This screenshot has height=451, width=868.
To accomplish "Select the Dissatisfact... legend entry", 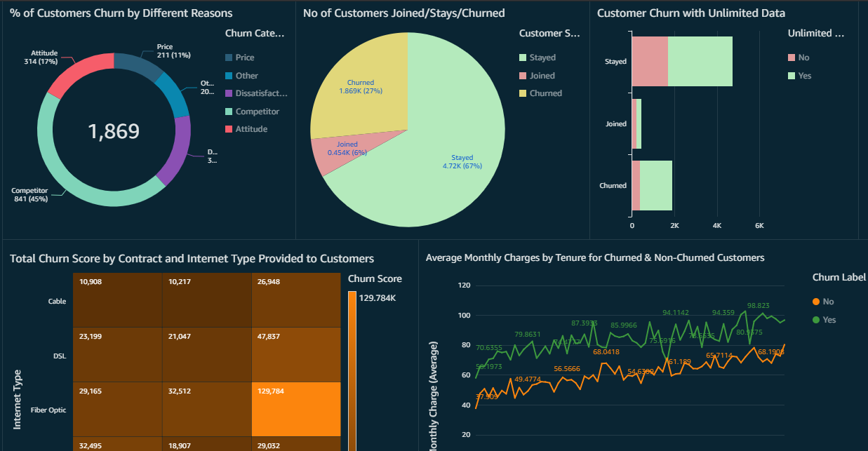I will point(256,93).
